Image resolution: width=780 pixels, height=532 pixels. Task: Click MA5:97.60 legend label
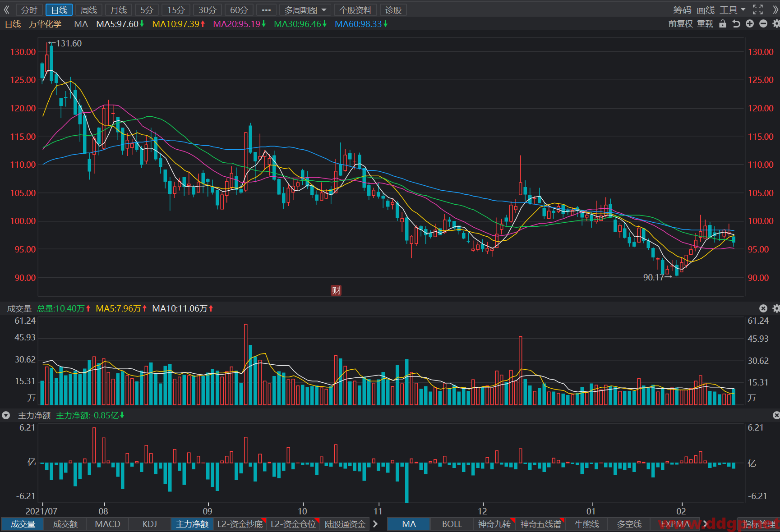[x=120, y=24]
